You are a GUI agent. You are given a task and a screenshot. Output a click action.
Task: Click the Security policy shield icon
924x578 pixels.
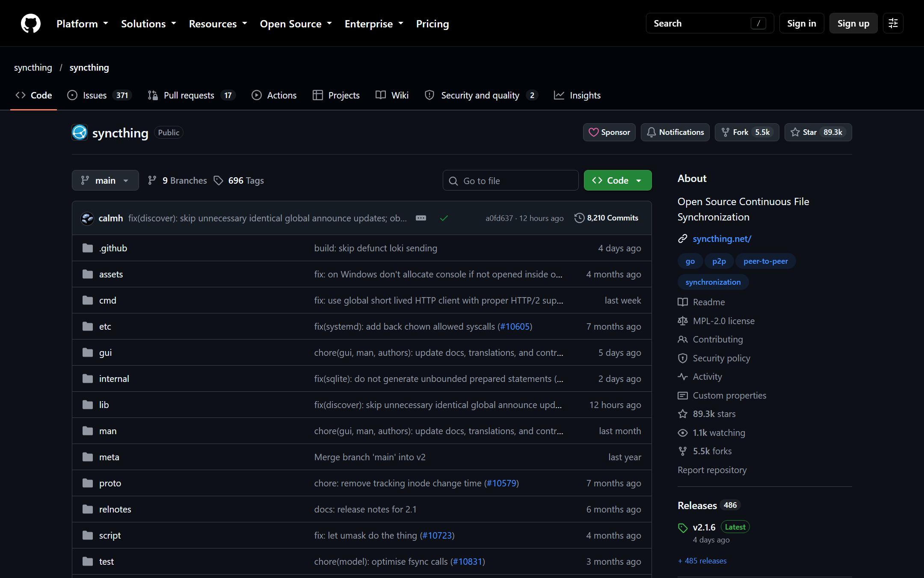click(x=683, y=358)
